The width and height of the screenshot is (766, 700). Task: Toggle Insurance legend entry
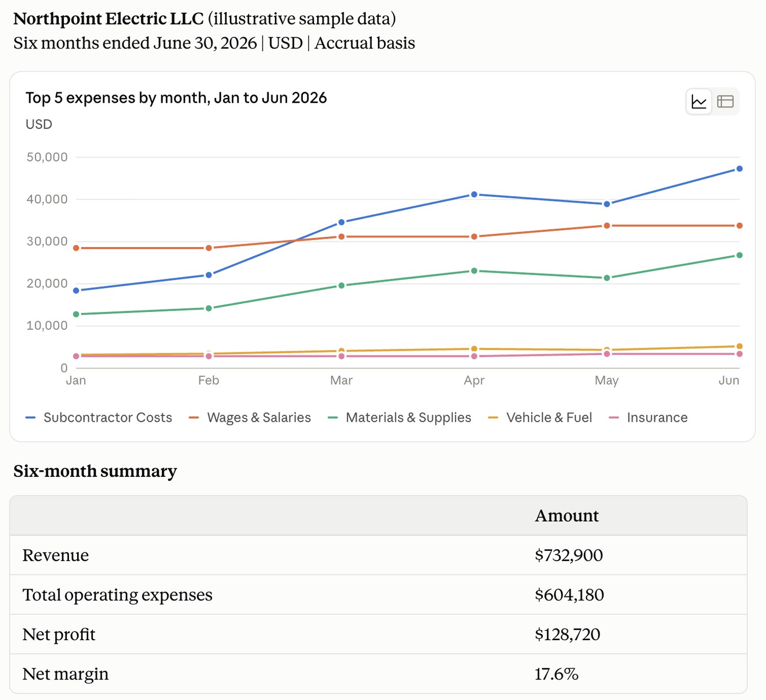click(649, 418)
